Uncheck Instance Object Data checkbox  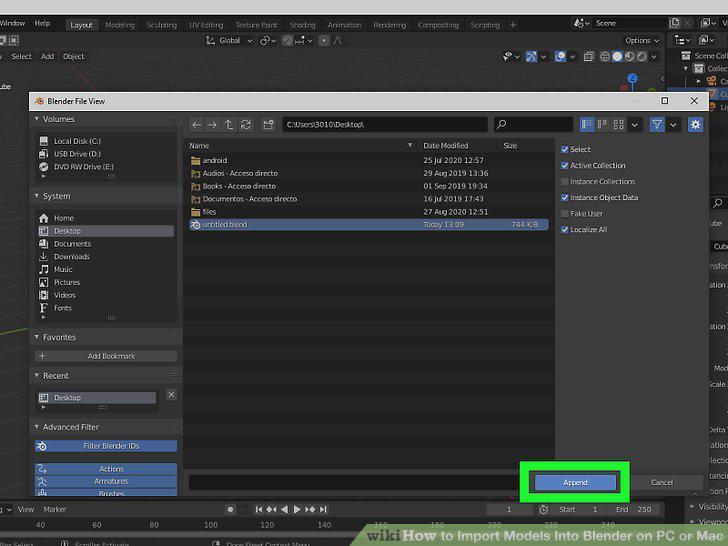coord(565,197)
